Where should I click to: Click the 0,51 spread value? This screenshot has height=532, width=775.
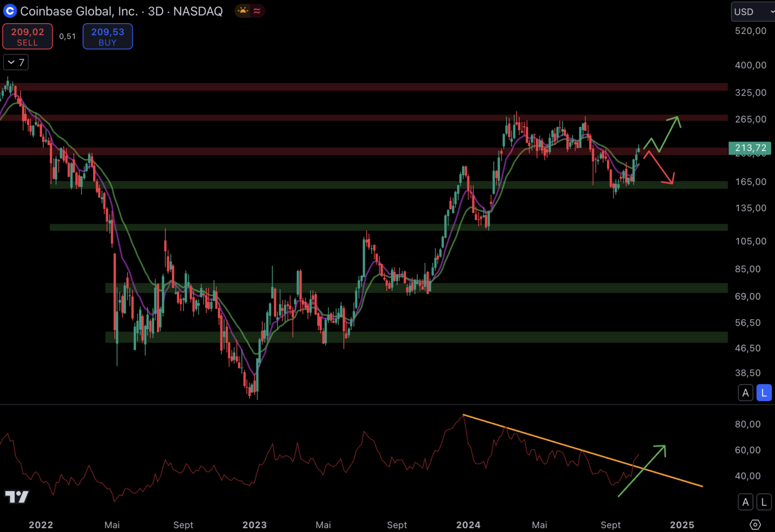68,36
